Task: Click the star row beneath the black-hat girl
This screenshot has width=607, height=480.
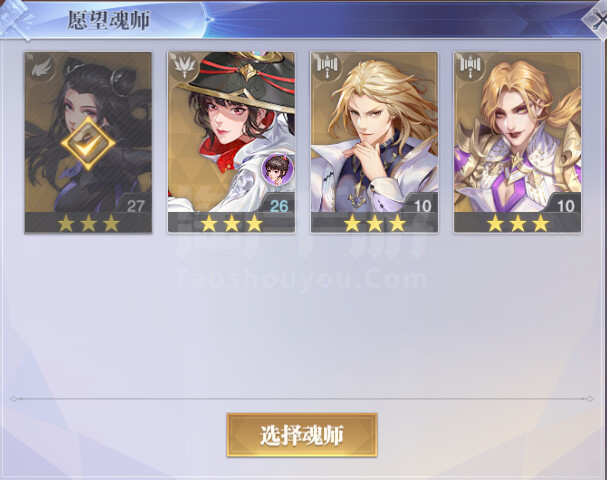Action: pos(231,223)
